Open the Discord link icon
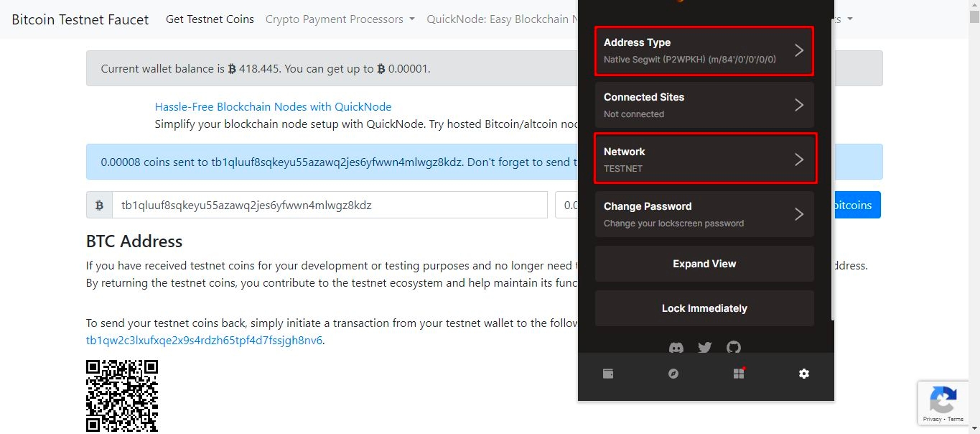This screenshot has width=980, height=434. 676,348
